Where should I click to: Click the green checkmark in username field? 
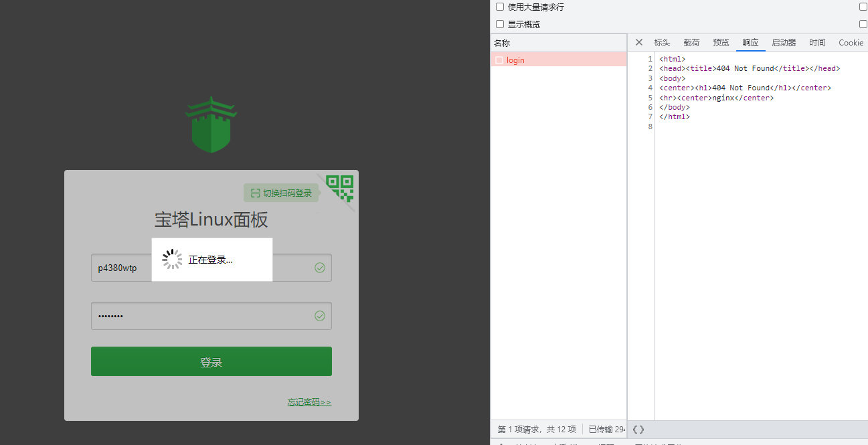pyautogui.click(x=320, y=268)
